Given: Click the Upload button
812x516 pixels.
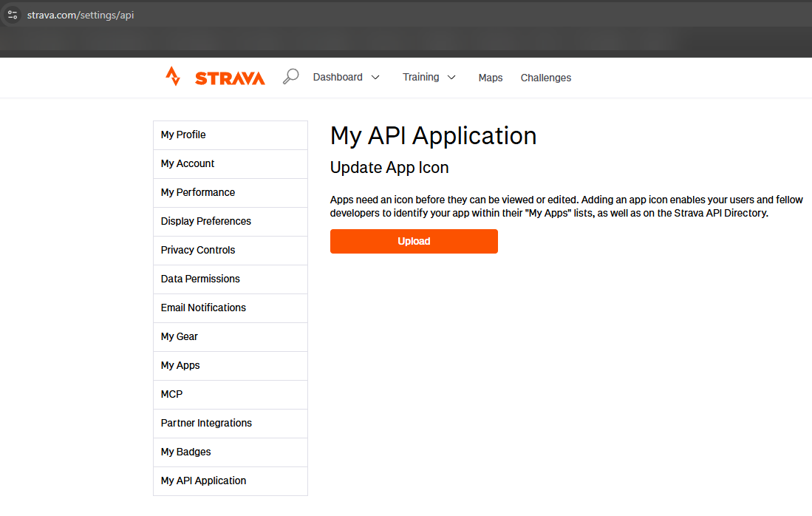Looking at the screenshot, I should coord(414,242).
